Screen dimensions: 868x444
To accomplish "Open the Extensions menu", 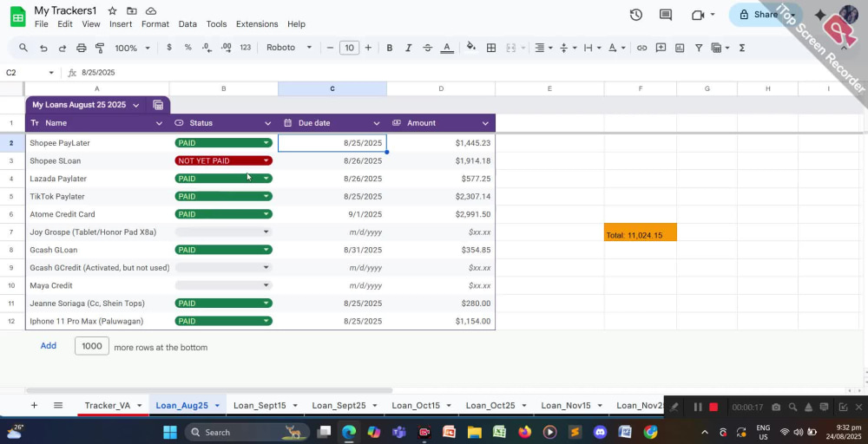I will pyautogui.click(x=257, y=24).
